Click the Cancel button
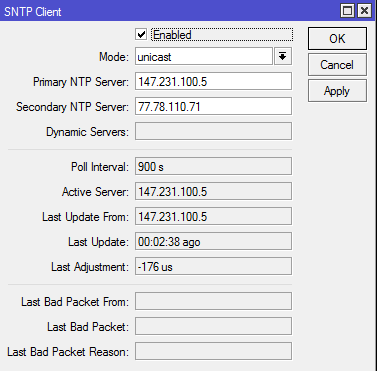The width and height of the screenshot is (377, 371). click(x=337, y=65)
